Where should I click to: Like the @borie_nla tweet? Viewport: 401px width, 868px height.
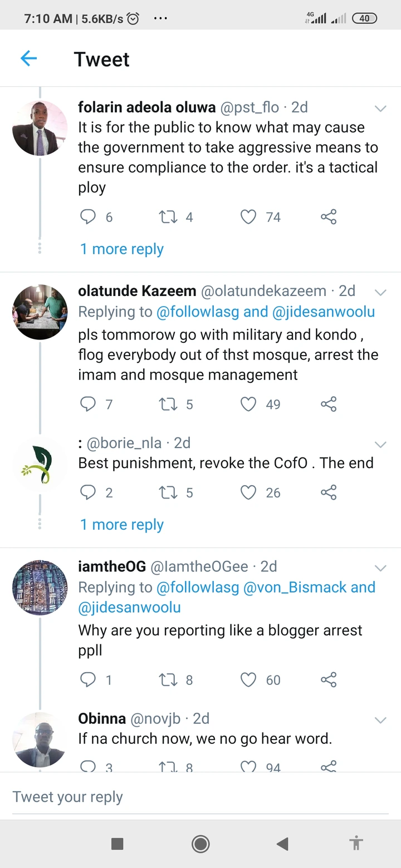click(x=248, y=492)
